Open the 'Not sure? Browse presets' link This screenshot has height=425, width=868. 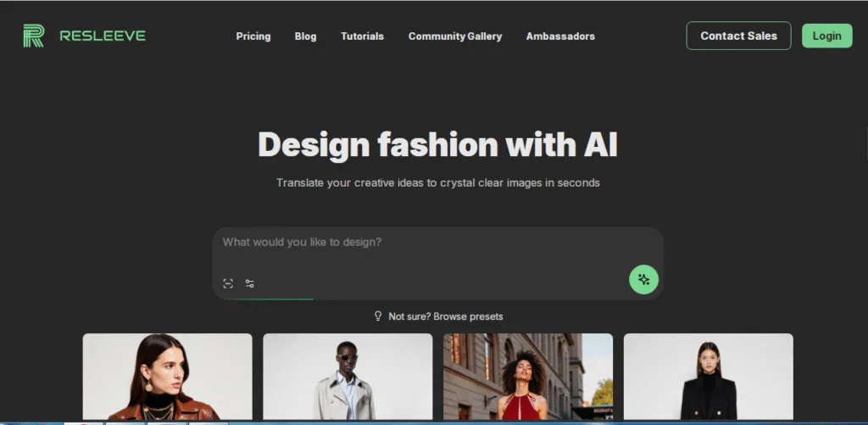(x=446, y=316)
